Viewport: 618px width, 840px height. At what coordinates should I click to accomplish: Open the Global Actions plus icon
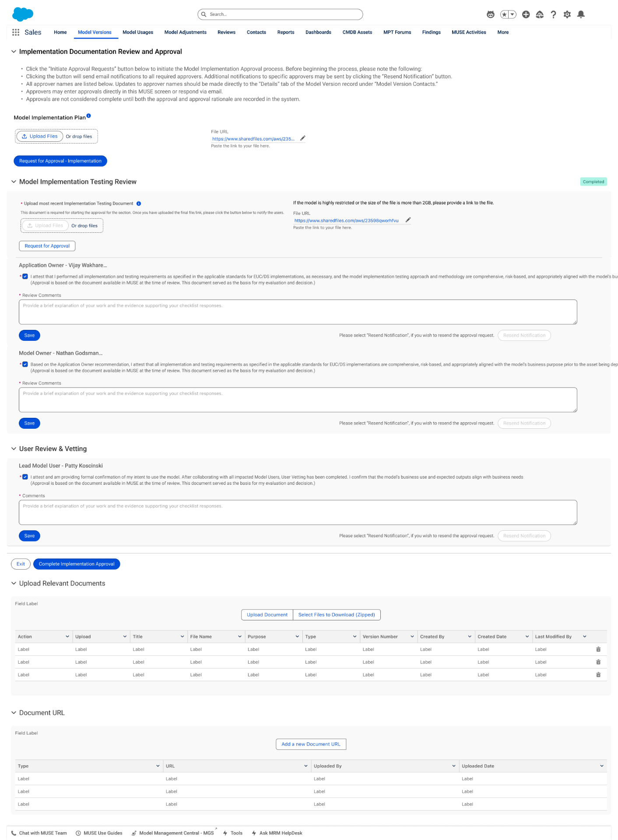click(x=526, y=14)
